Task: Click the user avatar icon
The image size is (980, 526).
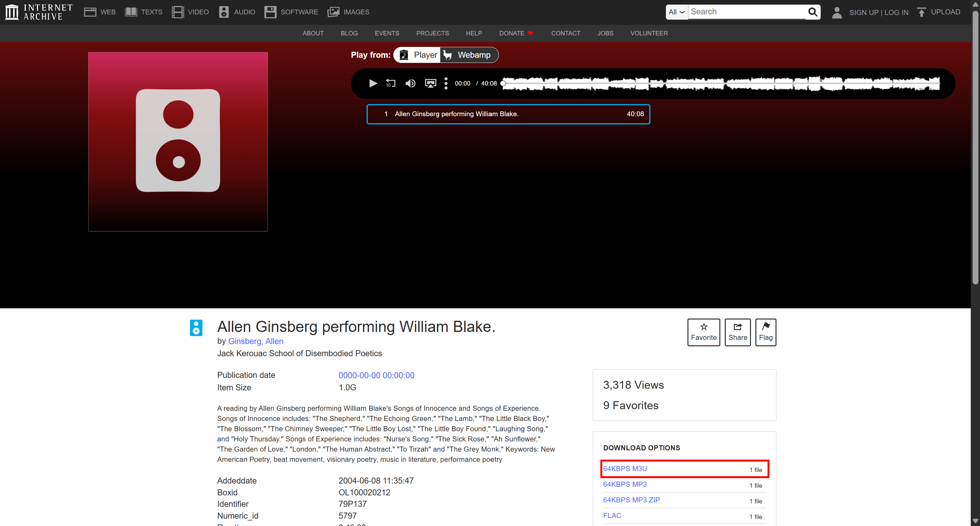Action: pyautogui.click(x=836, y=12)
